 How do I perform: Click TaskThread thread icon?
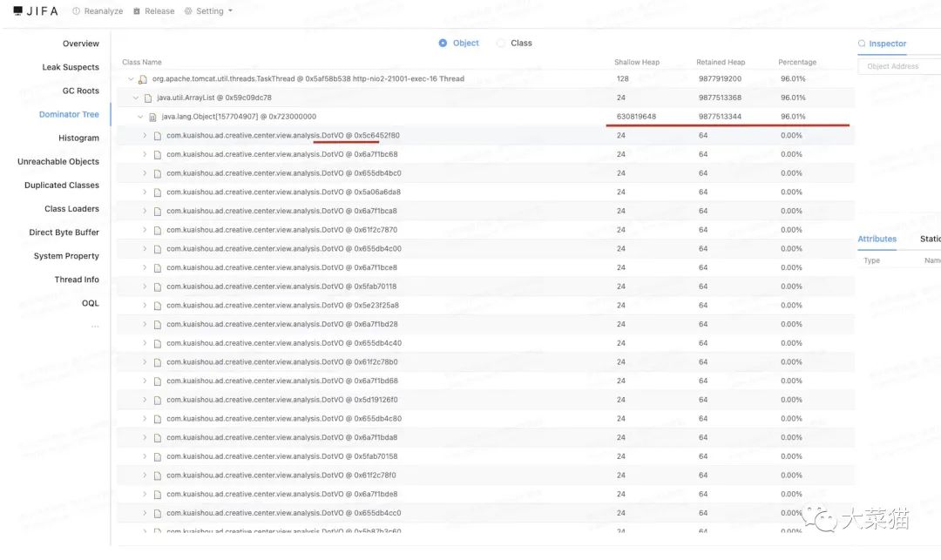tap(143, 79)
